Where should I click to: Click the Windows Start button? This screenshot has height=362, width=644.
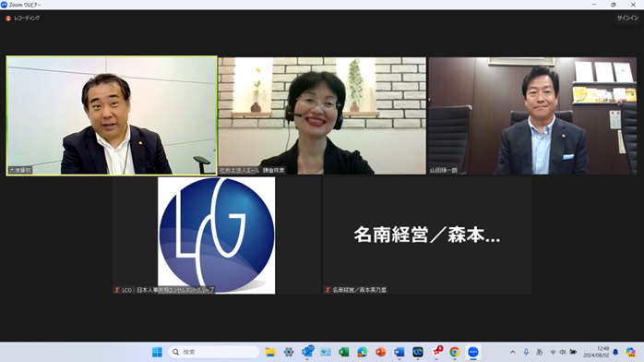click(x=157, y=352)
